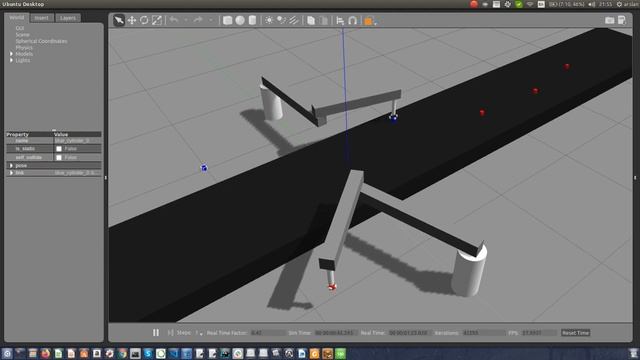Viewport: 640px width, 360px height.
Task: Toggle the is_static checkbox
Action: [59, 149]
